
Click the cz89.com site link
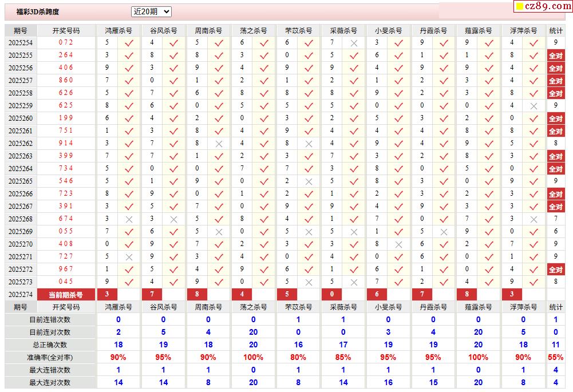click(x=548, y=6)
